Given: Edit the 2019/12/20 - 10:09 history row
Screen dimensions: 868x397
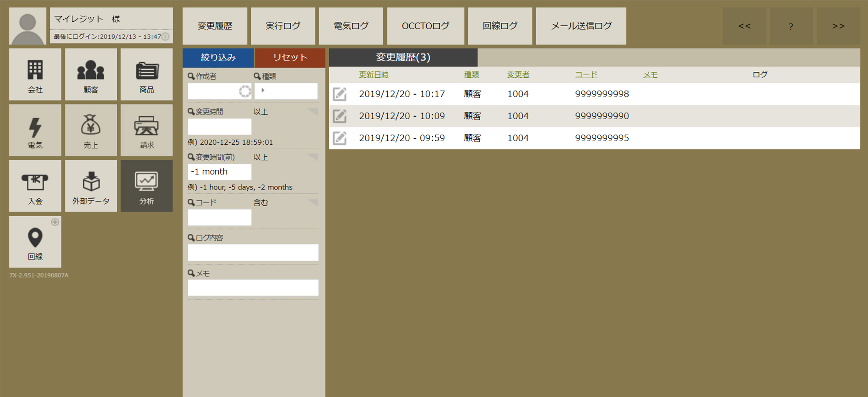Looking at the screenshot, I should click(x=340, y=116).
